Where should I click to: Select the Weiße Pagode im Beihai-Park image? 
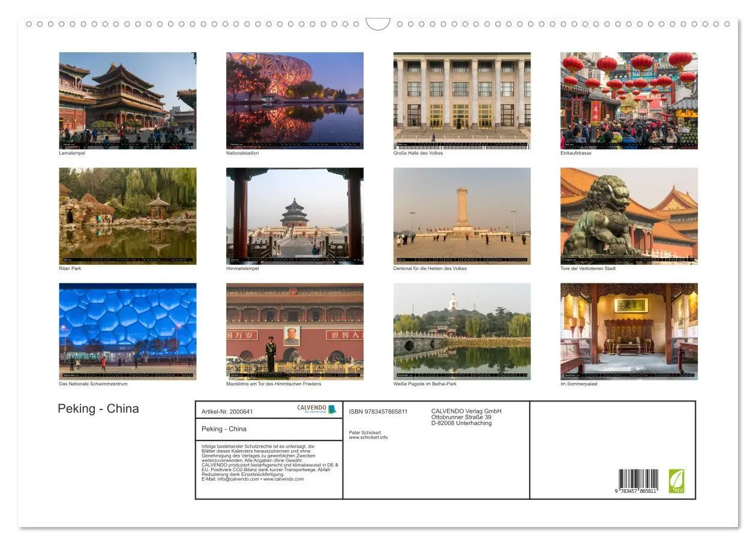click(x=461, y=331)
